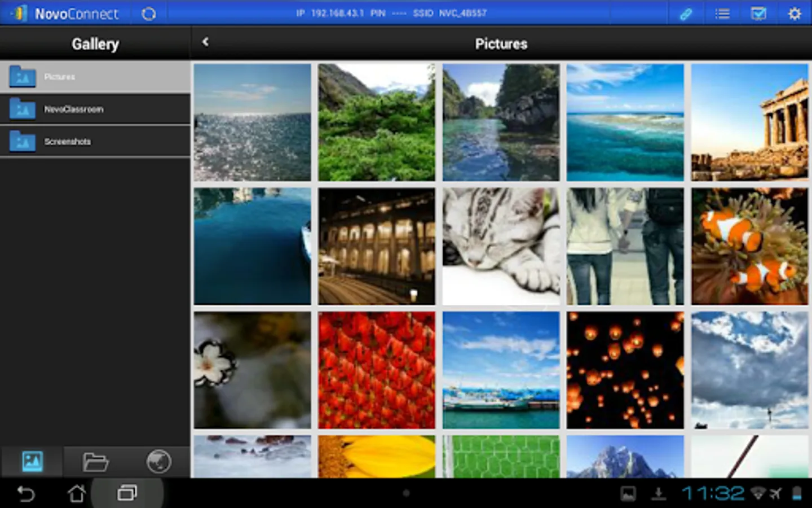Click the IP 192.168.43.1 text
Viewport: 812px width, 508px height.
point(330,13)
